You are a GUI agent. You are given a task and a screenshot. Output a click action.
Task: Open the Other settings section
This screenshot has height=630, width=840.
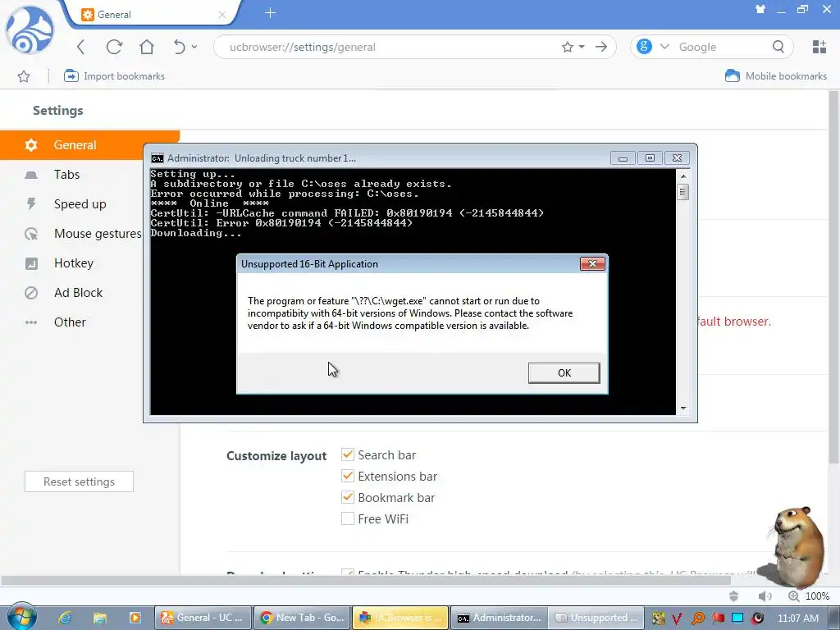(72, 322)
